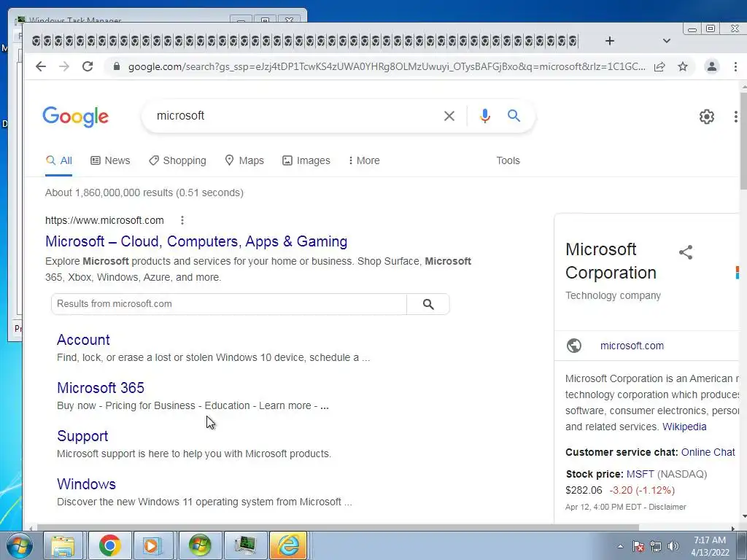Image resolution: width=747 pixels, height=560 pixels.
Task: Expand the More search categories
Action: click(x=364, y=161)
